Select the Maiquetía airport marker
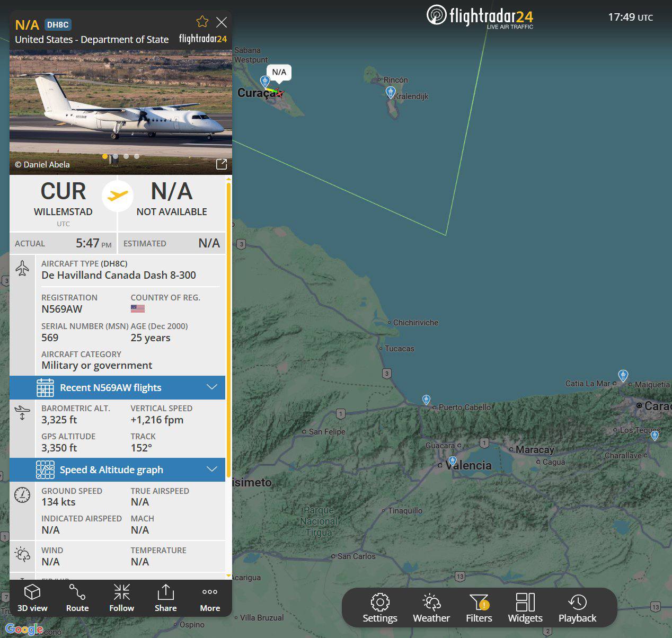The height and width of the screenshot is (638, 672). [x=623, y=376]
